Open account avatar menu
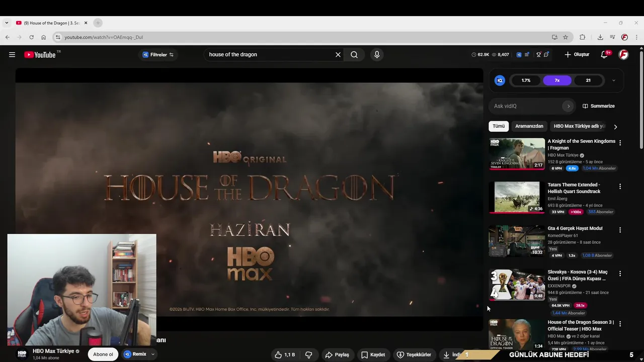Screen dimensions: 644x362 click(623, 54)
